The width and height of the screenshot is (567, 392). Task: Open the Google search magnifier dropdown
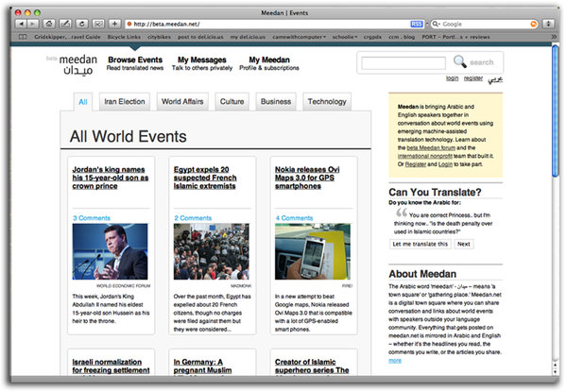[436, 25]
